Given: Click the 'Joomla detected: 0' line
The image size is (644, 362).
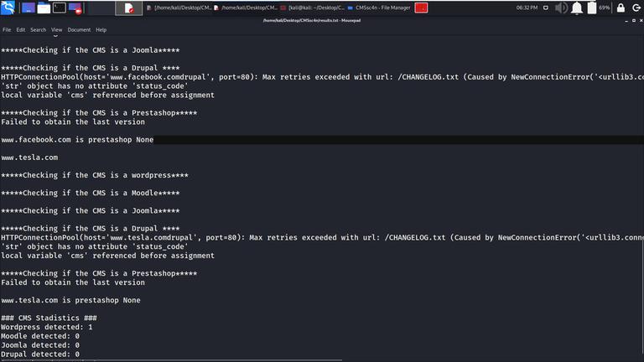Looking at the screenshot, I should (x=40, y=345).
